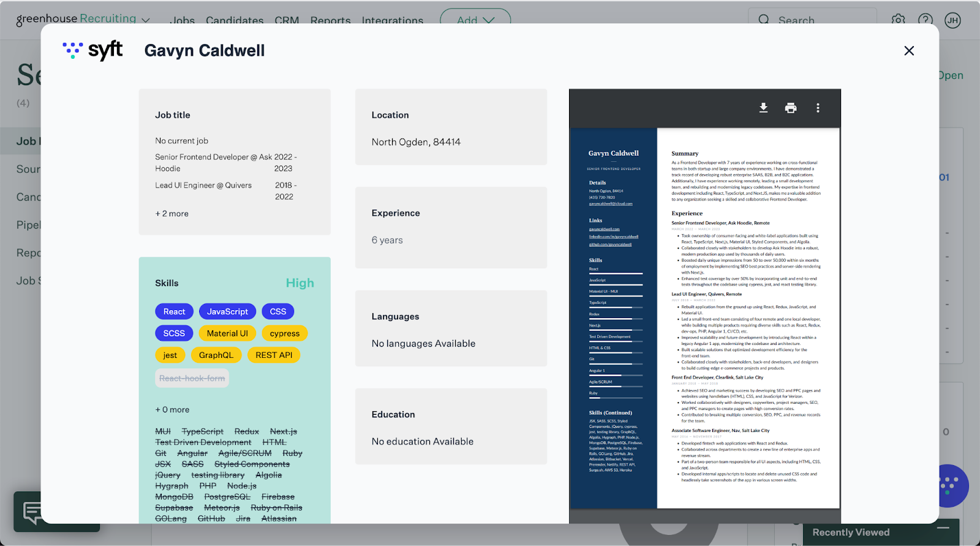Viewport: 980px width, 546px height.
Task: Open the chat message widget icon
Action: 32,511
